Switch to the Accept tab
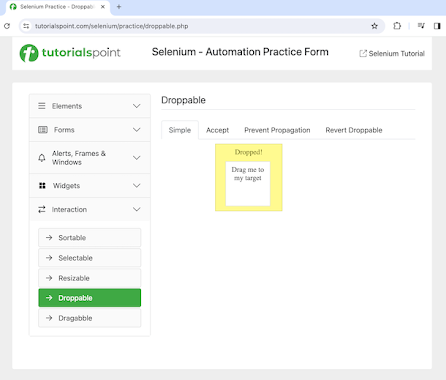This screenshot has width=446, height=380. tap(217, 130)
